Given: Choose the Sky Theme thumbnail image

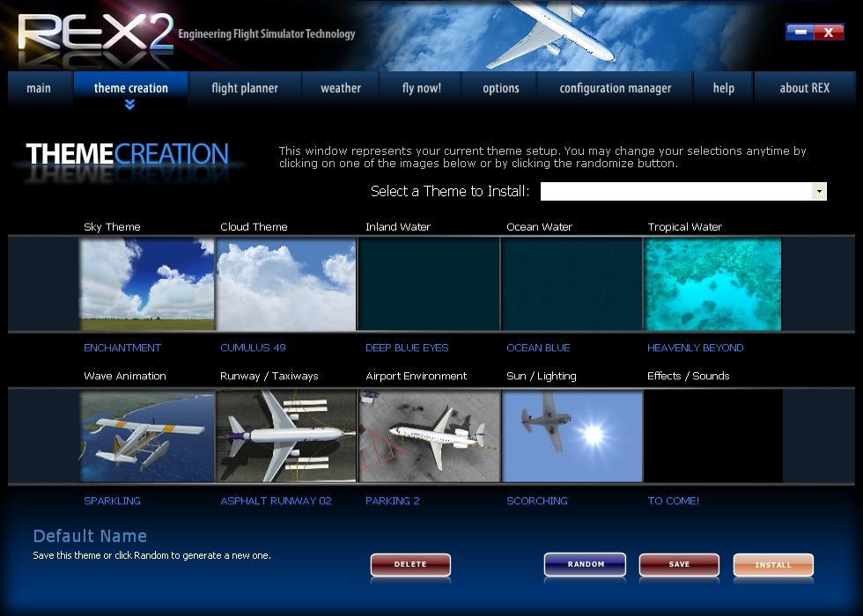Looking at the screenshot, I should [147, 284].
